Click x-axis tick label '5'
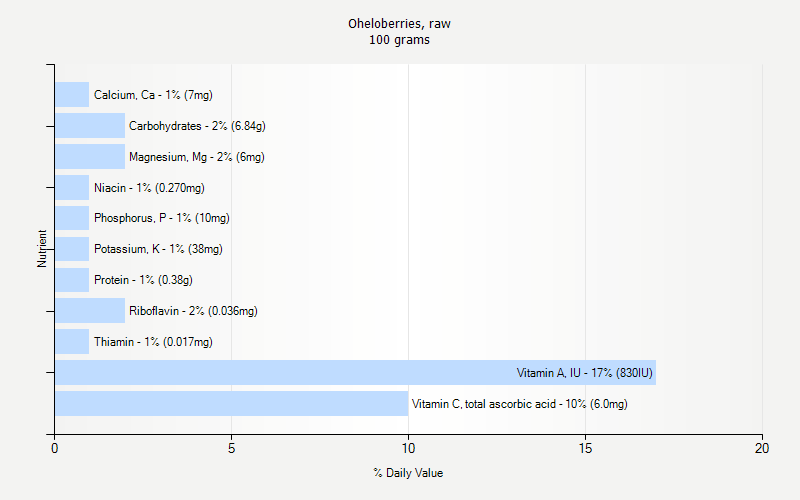The image size is (800, 500). click(231, 448)
